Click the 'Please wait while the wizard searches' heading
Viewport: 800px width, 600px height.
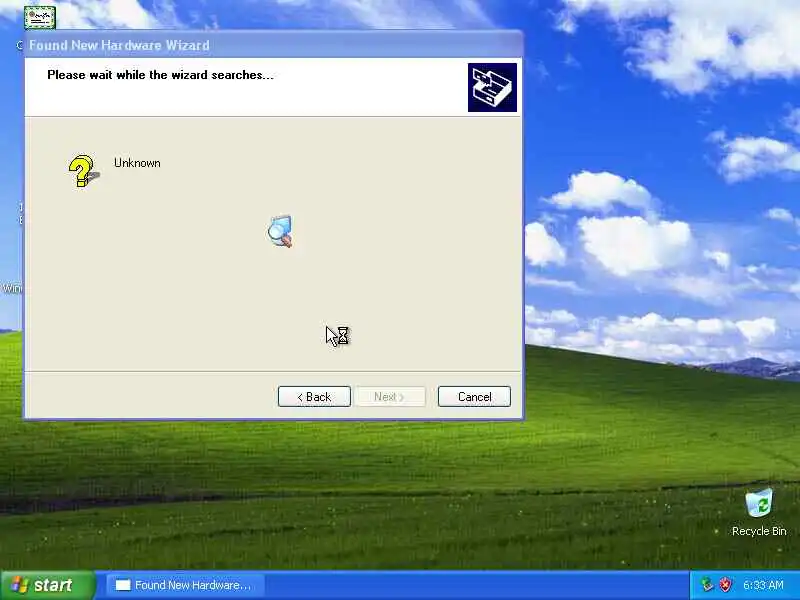160,75
